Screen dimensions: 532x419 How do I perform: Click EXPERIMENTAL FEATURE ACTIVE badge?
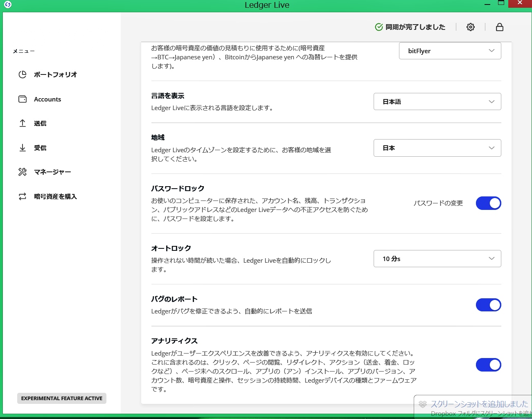pyautogui.click(x=62, y=398)
